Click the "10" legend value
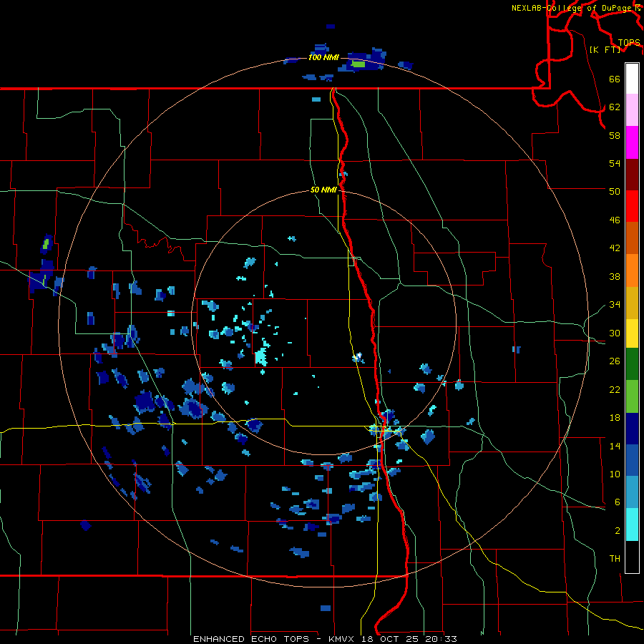 tap(615, 474)
